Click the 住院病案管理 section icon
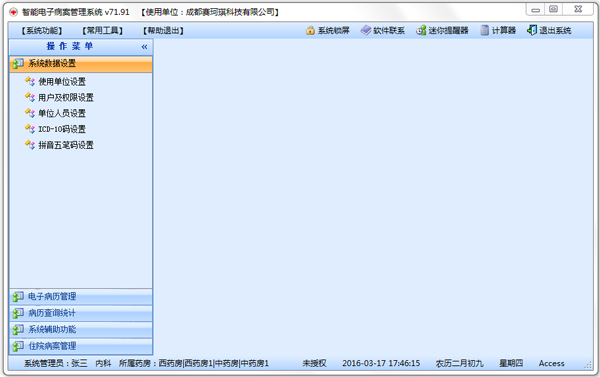600x377 pixels. [18, 346]
